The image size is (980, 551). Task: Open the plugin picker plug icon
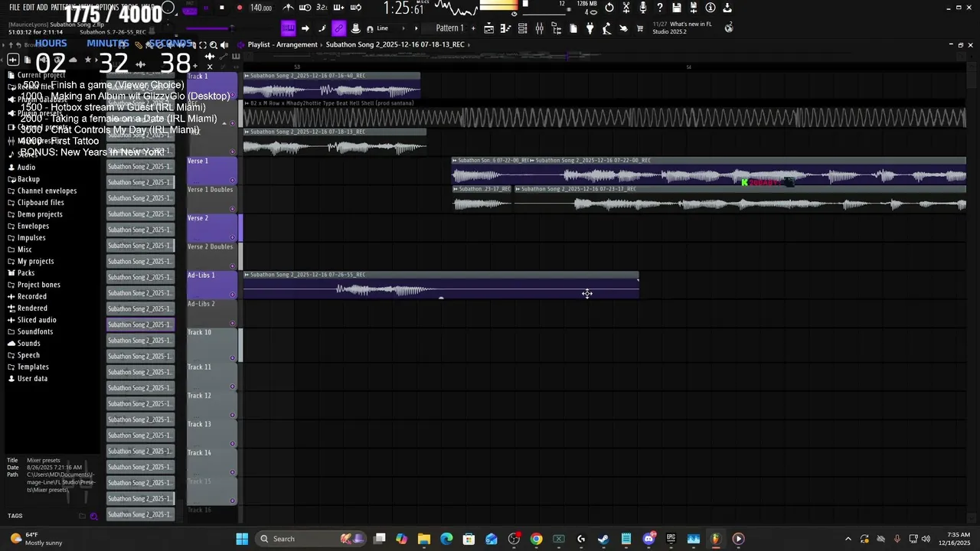(590, 28)
